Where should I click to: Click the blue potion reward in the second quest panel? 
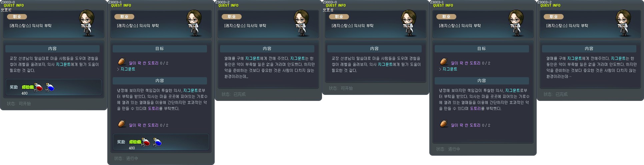[157, 142]
